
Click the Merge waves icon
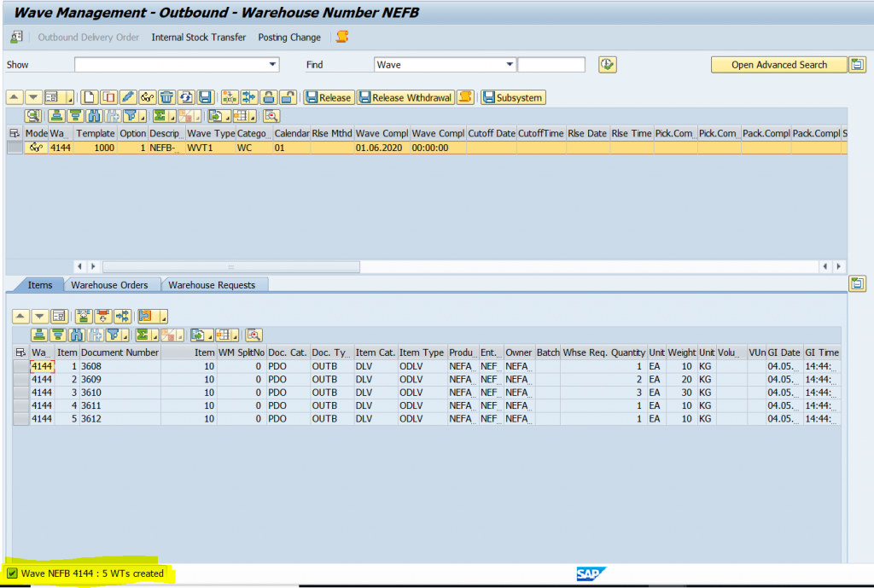(x=230, y=97)
